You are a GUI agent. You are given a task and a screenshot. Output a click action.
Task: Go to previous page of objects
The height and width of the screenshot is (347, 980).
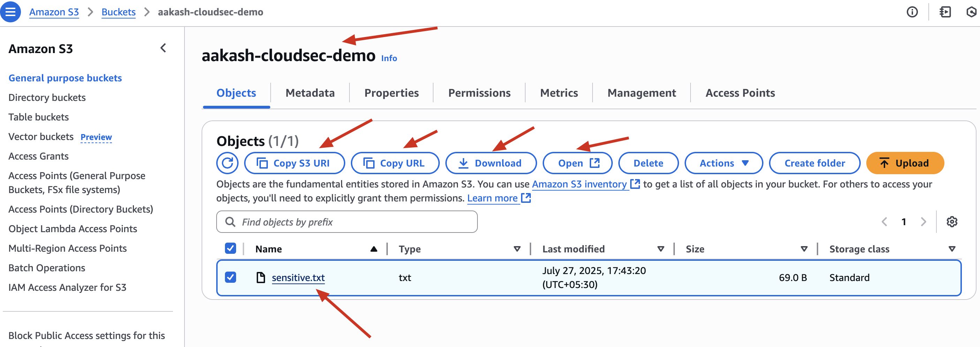pos(884,222)
